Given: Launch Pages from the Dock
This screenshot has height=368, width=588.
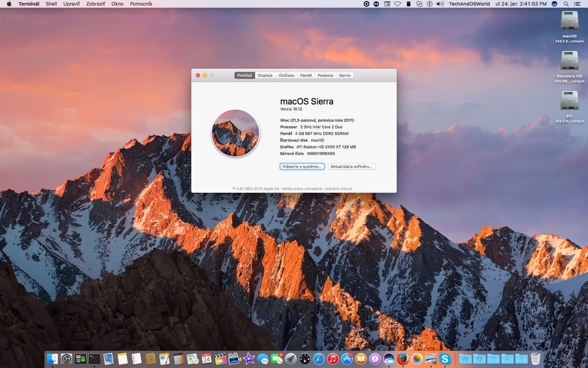Looking at the screenshot, I should [164, 359].
